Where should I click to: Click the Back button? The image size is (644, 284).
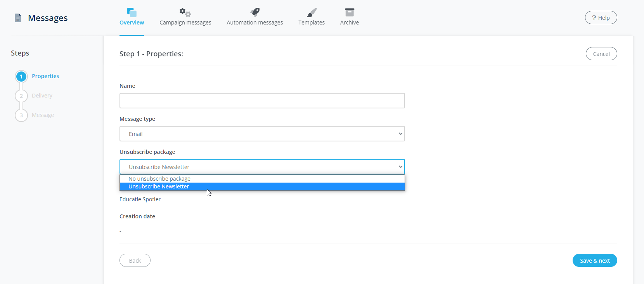(x=135, y=261)
